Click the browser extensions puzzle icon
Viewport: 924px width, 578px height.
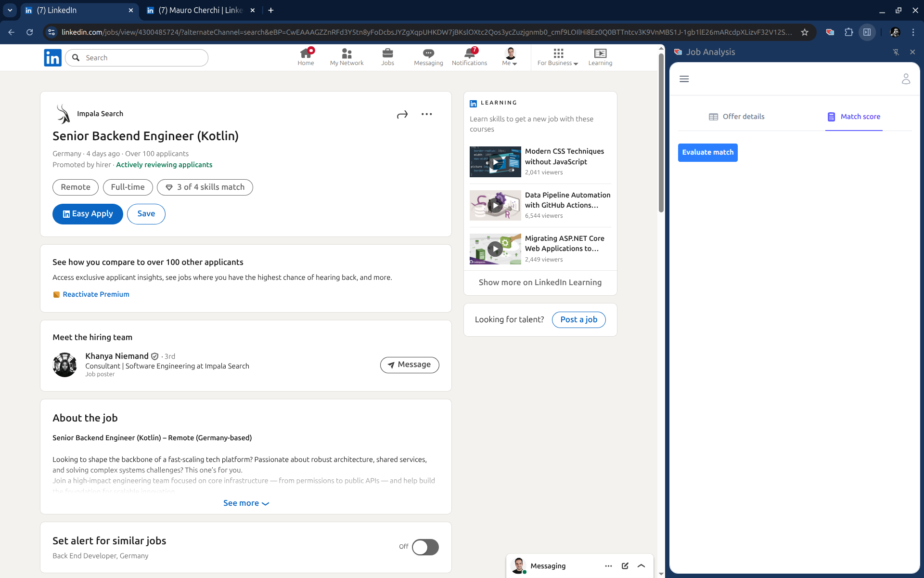(848, 32)
